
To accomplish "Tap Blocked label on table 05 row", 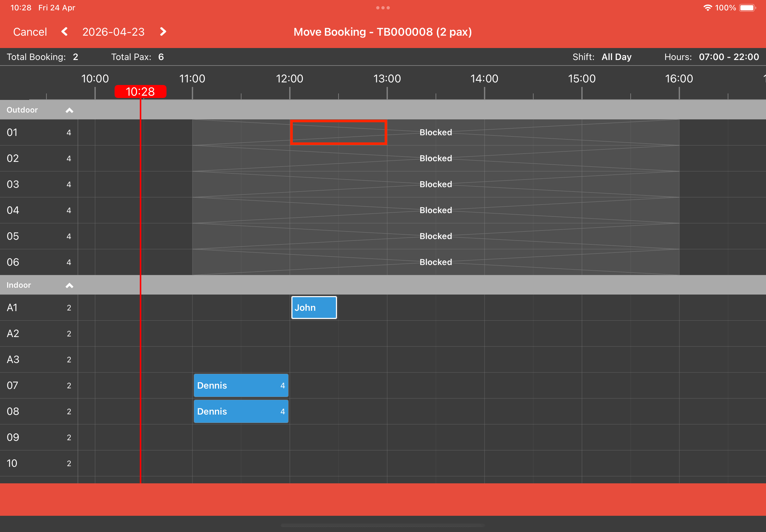I will pyautogui.click(x=436, y=236).
